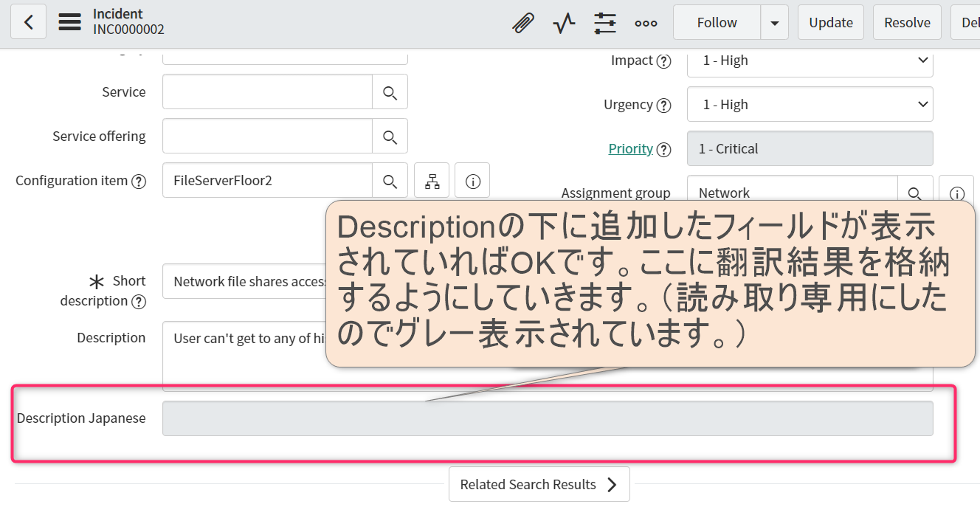The image size is (980, 518).
Task: Click the Follow button
Action: click(x=716, y=22)
